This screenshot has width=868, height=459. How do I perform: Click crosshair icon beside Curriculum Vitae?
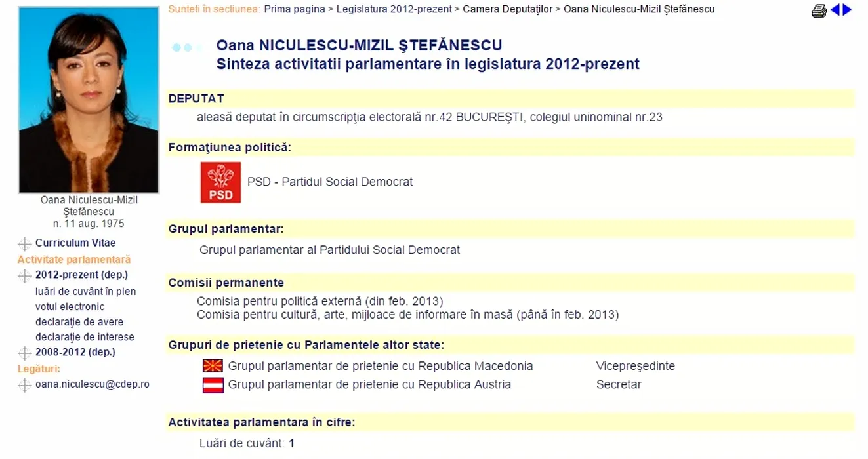(x=24, y=244)
